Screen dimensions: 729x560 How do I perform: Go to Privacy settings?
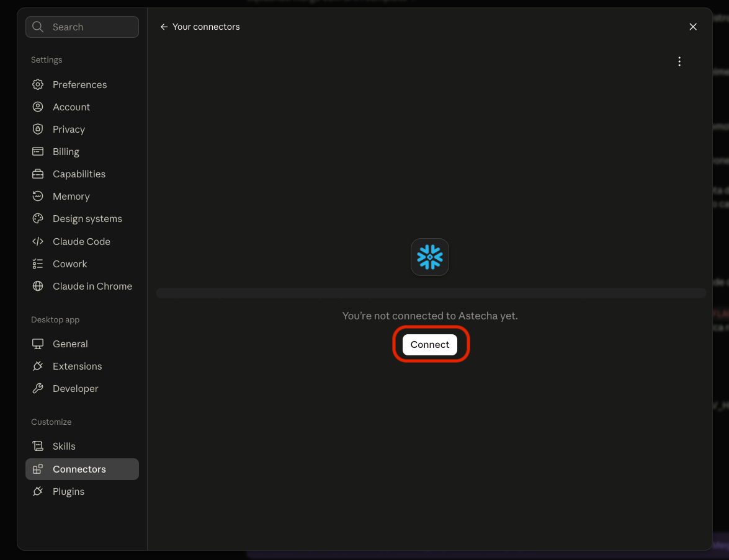pyautogui.click(x=83, y=129)
